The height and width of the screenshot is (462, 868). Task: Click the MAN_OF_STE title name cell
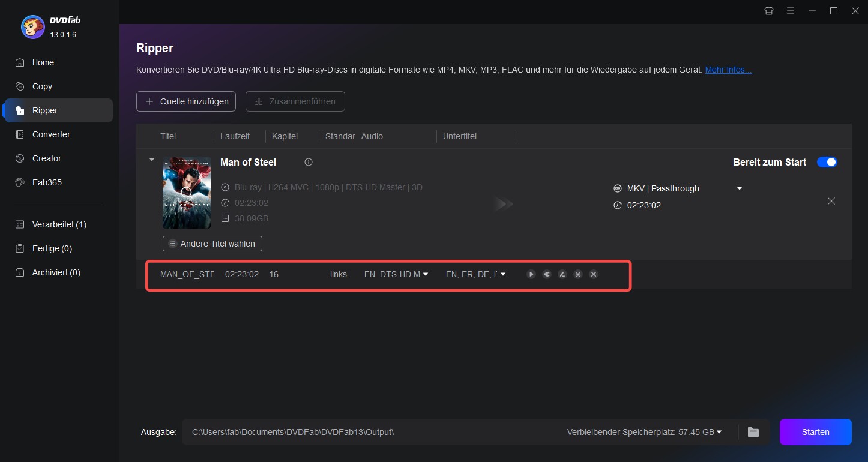(187, 274)
